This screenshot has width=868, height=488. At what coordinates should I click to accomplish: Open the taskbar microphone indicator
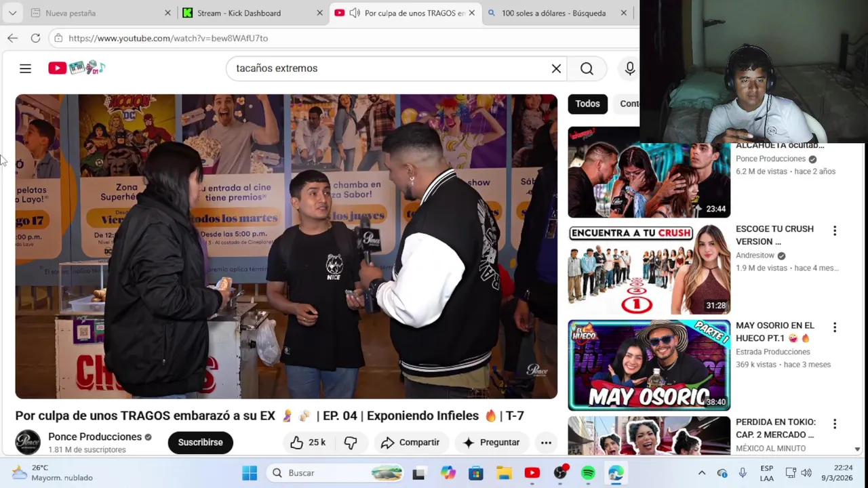tap(743, 473)
